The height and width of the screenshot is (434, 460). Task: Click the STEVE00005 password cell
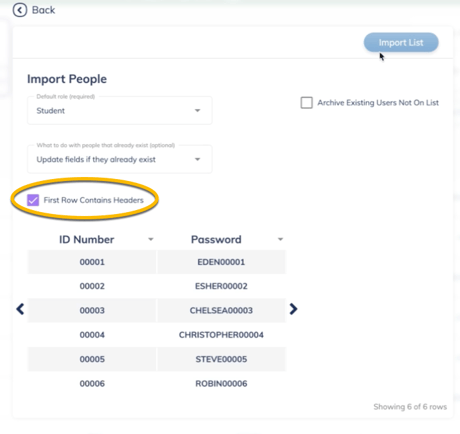point(221,359)
